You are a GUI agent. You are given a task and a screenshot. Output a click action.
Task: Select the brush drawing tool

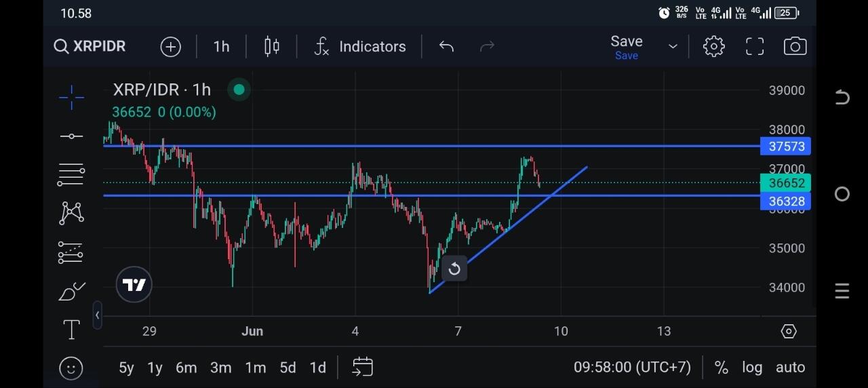[71, 292]
